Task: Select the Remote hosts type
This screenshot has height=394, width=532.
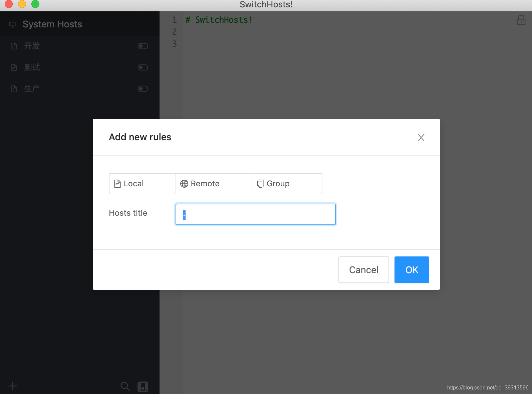Action: (x=214, y=184)
